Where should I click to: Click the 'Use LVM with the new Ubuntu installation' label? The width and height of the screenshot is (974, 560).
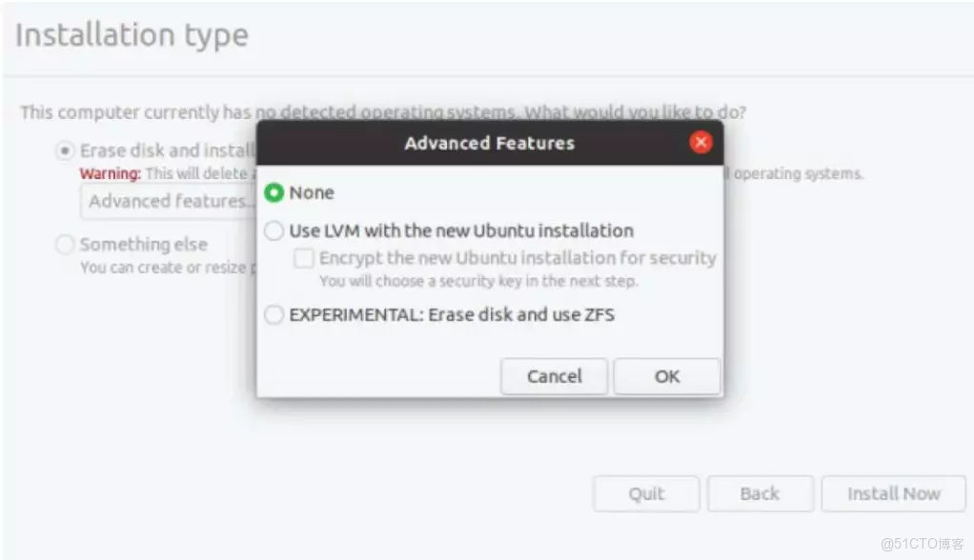coord(461,230)
